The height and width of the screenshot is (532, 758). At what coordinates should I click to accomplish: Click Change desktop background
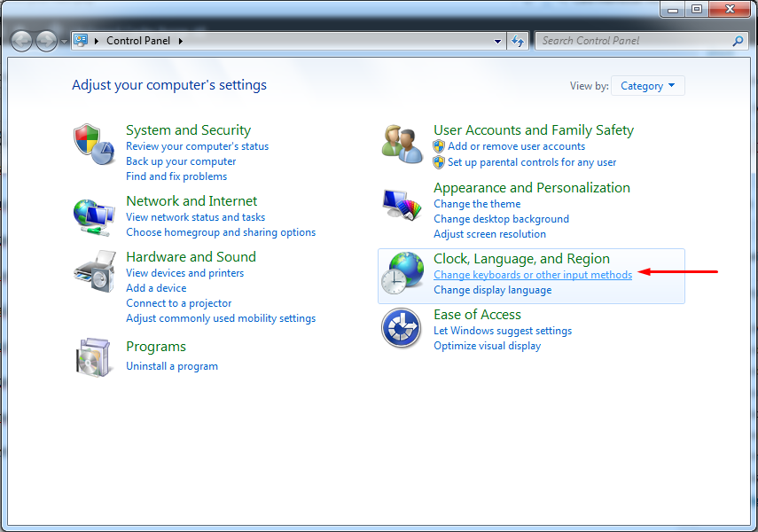(x=501, y=219)
